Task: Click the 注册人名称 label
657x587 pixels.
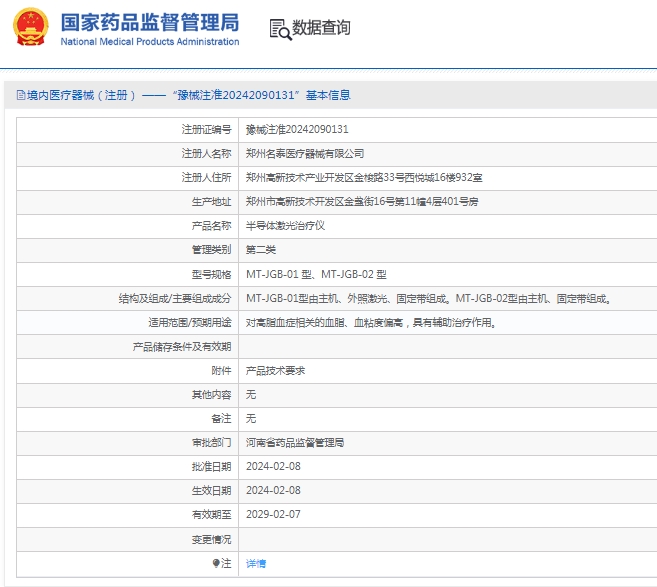Action: coord(206,154)
